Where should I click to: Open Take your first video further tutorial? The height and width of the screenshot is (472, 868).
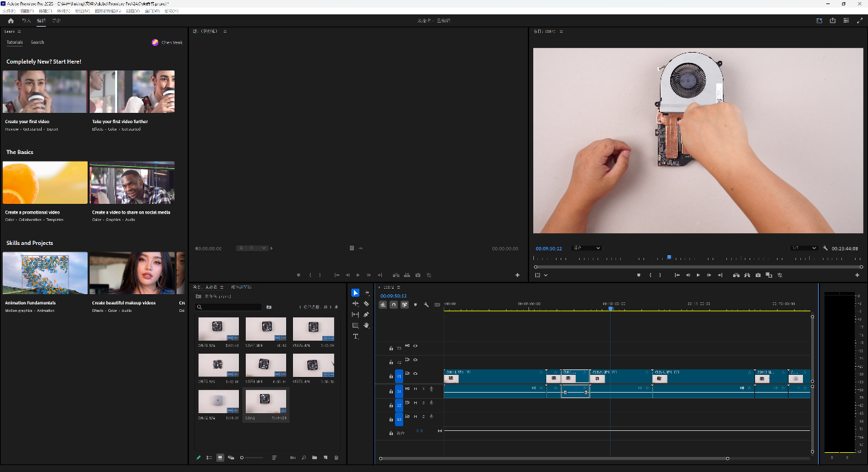132,92
